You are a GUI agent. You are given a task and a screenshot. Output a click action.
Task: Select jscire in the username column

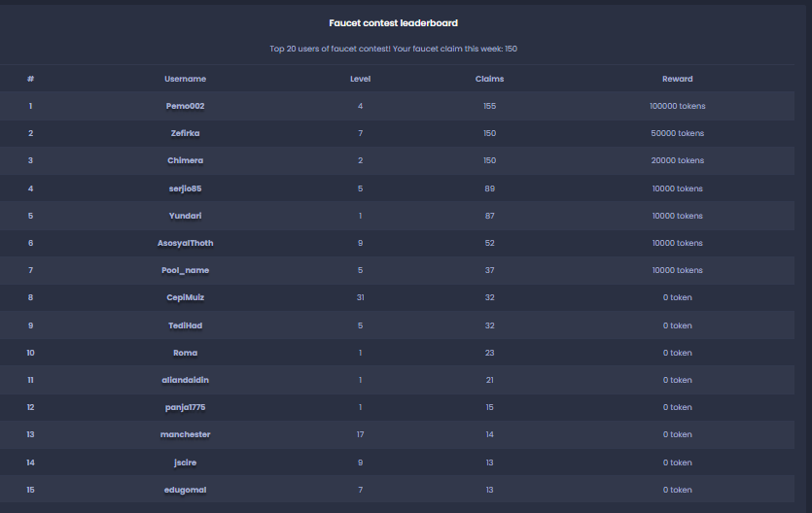pos(185,462)
